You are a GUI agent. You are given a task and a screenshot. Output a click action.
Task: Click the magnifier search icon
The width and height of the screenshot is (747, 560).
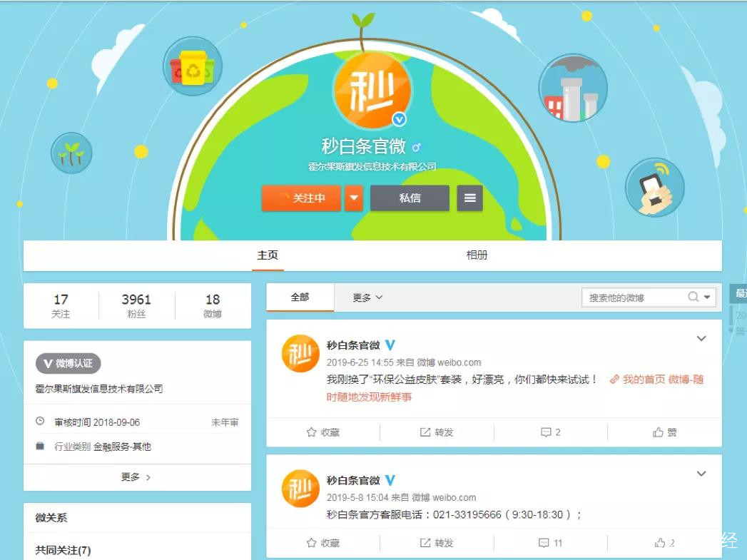pos(693,297)
